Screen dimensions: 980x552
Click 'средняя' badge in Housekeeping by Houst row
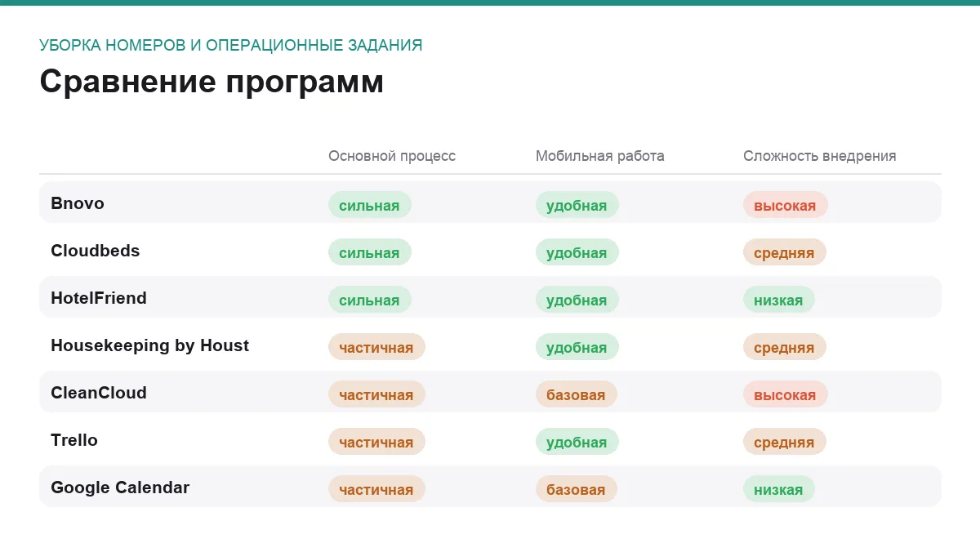pyautogui.click(x=785, y=347)
